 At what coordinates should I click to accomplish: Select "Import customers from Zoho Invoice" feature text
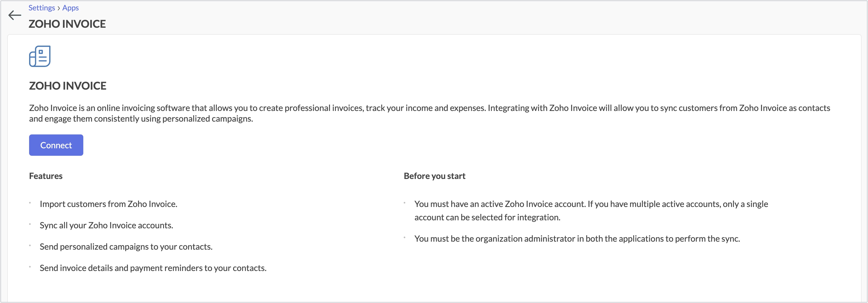pyautogui.click(x=108, y=204)
